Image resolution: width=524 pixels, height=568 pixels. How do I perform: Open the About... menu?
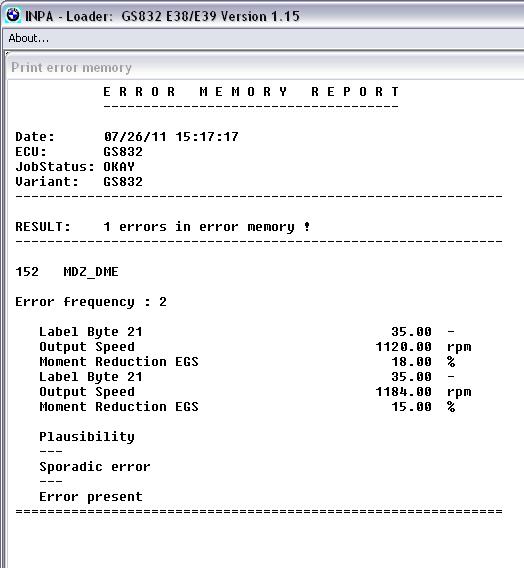click(29, 38)
